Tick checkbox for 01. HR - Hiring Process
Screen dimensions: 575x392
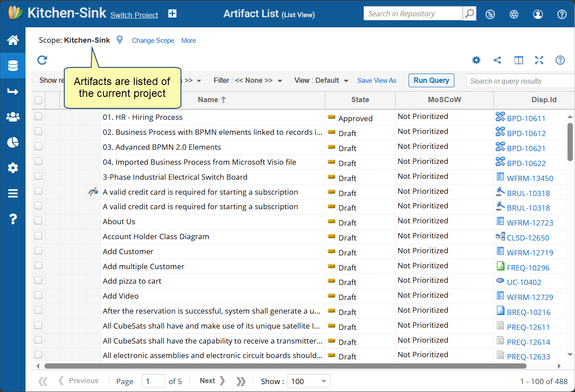38,116
